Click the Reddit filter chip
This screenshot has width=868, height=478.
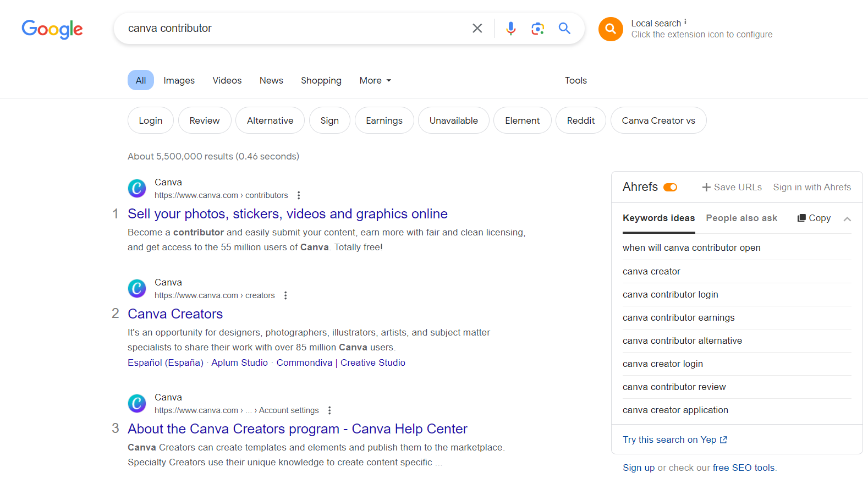point(581,120)
